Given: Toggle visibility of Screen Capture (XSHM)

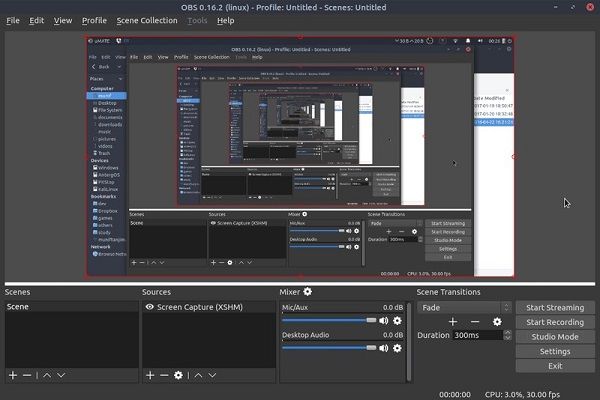Looking at the screenshot, I should click(x=150, y=307).
